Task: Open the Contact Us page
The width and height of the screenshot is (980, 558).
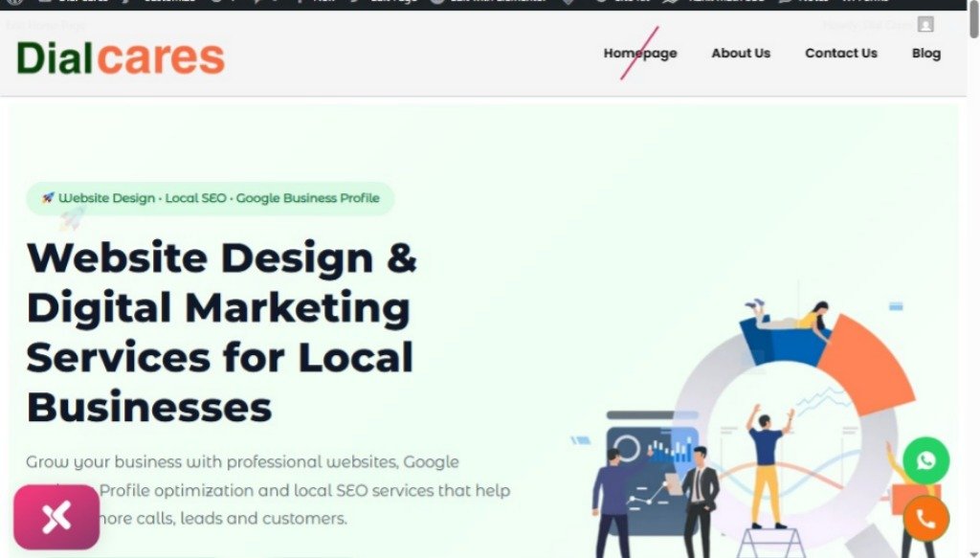Action: point(840,53)
